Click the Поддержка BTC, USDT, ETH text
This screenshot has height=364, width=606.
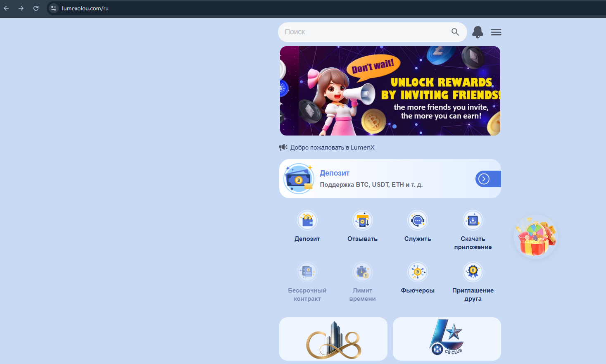tap(371, 185)
